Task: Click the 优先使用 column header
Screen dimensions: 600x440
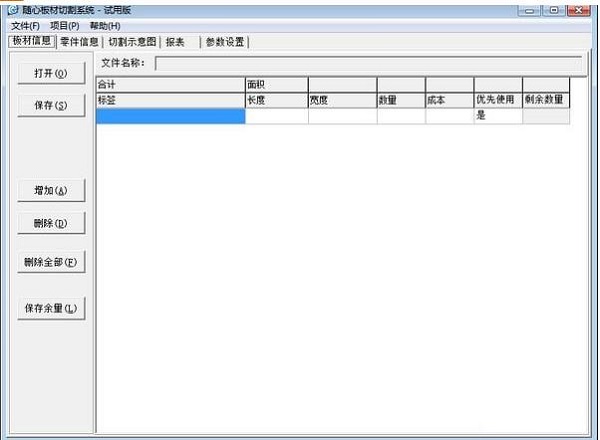Action: (498, 100)
